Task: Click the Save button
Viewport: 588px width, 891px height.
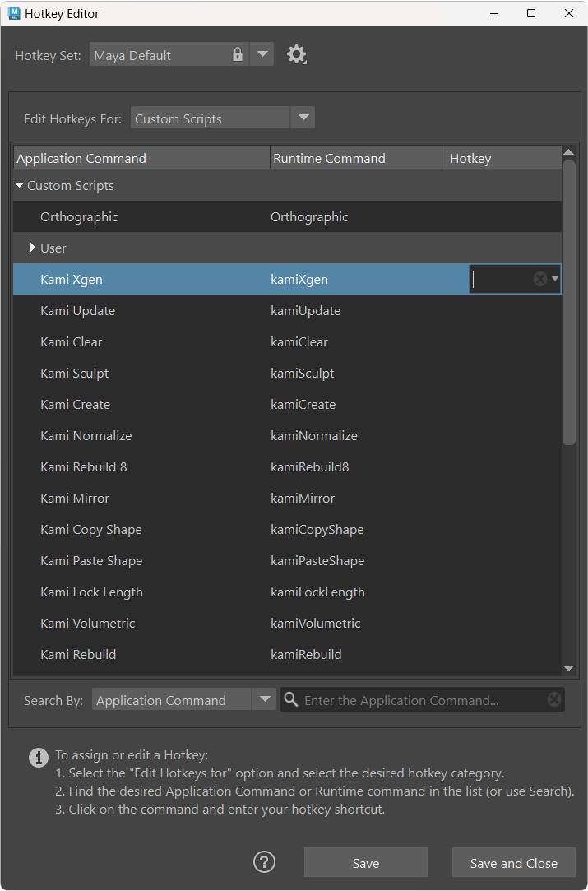Action: click(x=366, y=862)
